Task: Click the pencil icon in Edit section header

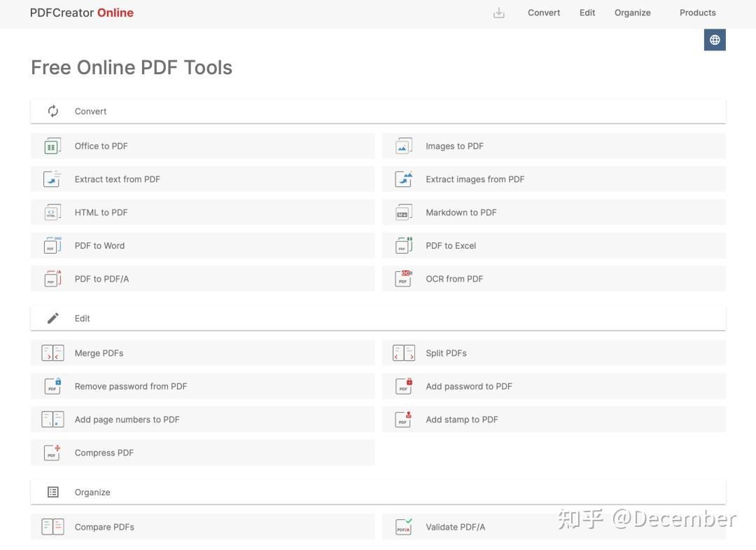Action: 52,317
